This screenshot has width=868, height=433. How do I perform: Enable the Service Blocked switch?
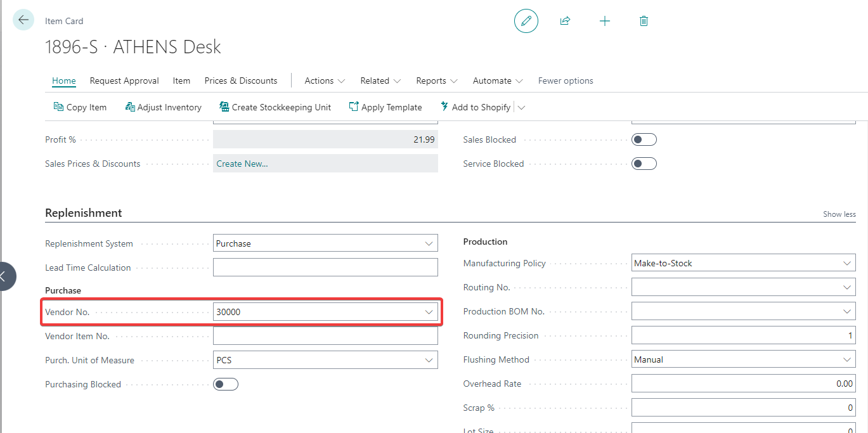644,164
